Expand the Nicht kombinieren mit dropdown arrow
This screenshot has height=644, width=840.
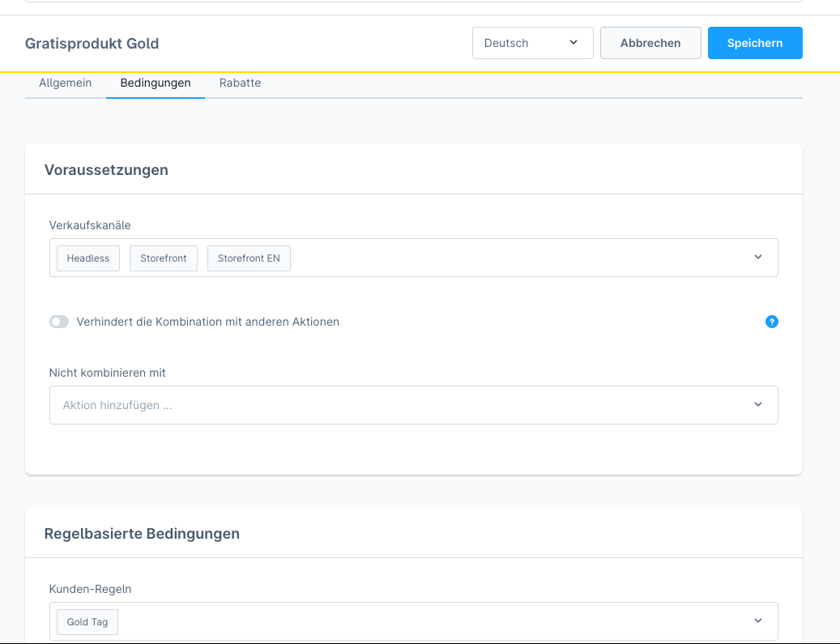tap(757, 404)
